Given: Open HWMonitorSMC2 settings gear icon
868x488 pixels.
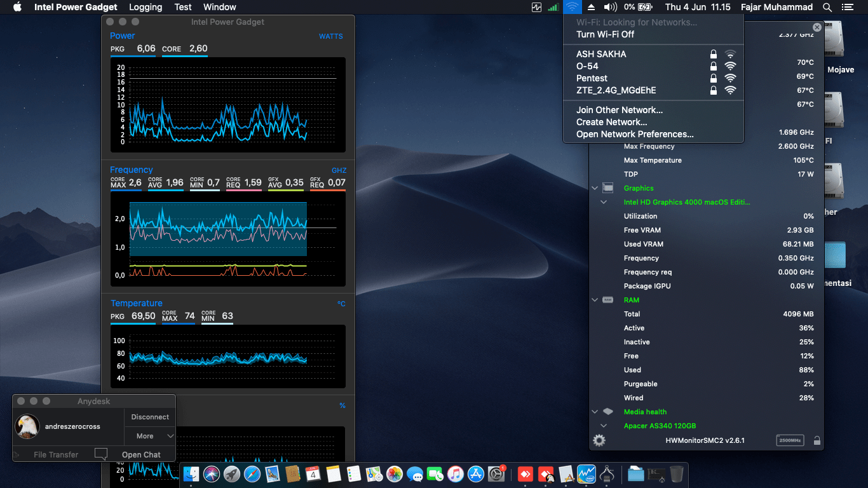Looking at the screenshot, I should tap(599, 440).
